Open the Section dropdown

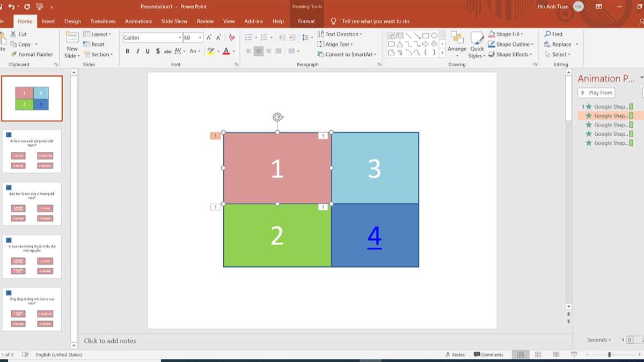click(98, 54)
